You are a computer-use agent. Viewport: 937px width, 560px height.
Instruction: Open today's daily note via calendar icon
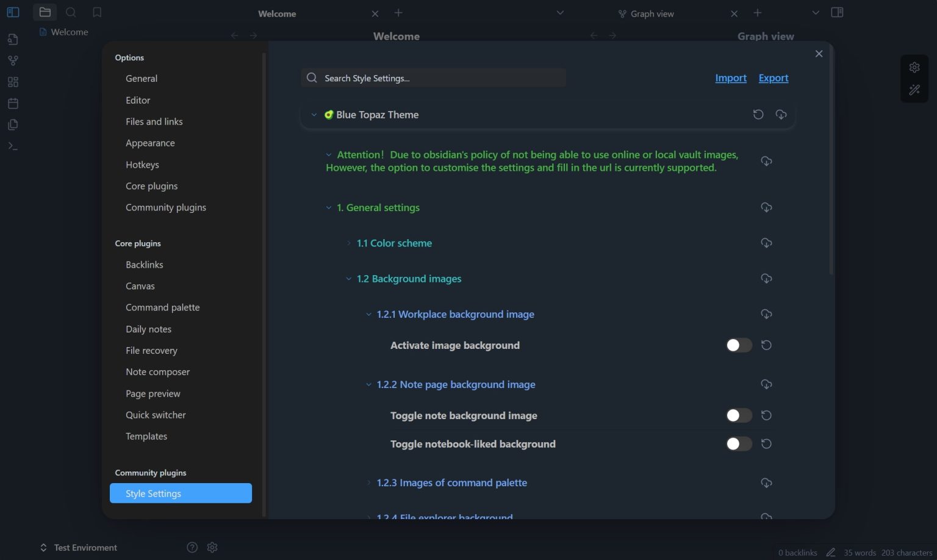tap(13, 102)
